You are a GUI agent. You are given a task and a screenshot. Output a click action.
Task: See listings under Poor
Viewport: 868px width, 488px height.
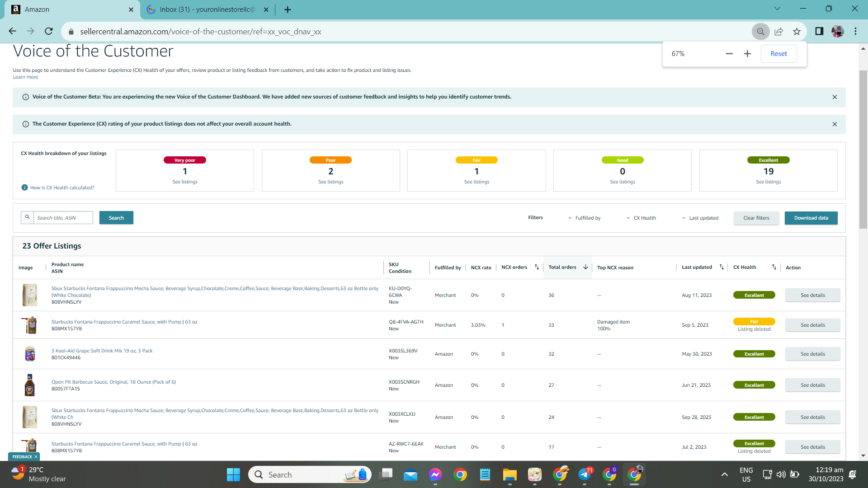pos(331,182)
